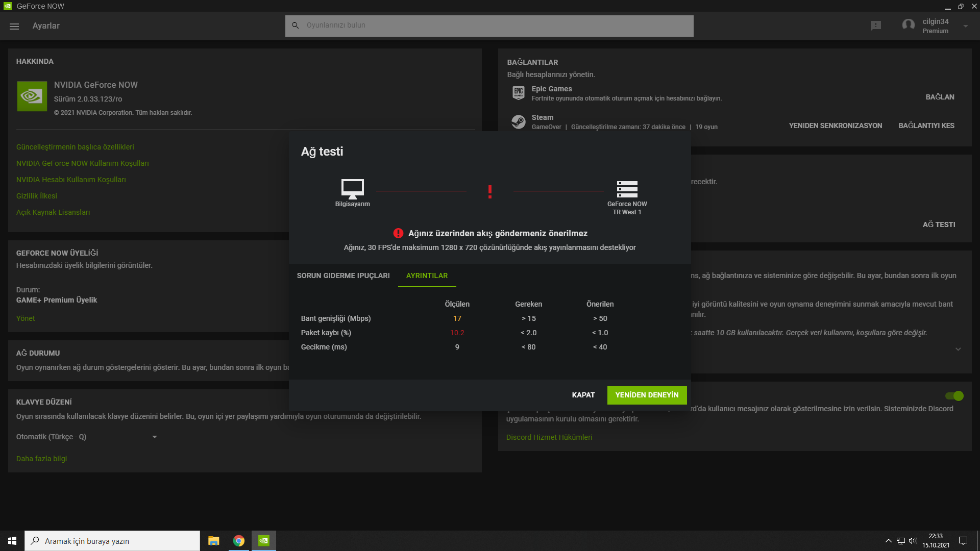Click the GeForce NOW server icon
The image size is (980, 551).
[627, 189]
